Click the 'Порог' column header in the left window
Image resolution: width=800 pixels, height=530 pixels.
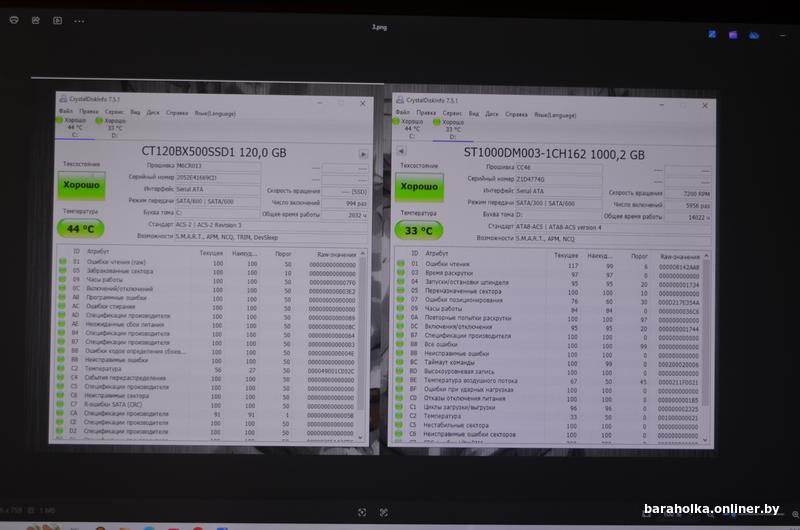(283, 254)
